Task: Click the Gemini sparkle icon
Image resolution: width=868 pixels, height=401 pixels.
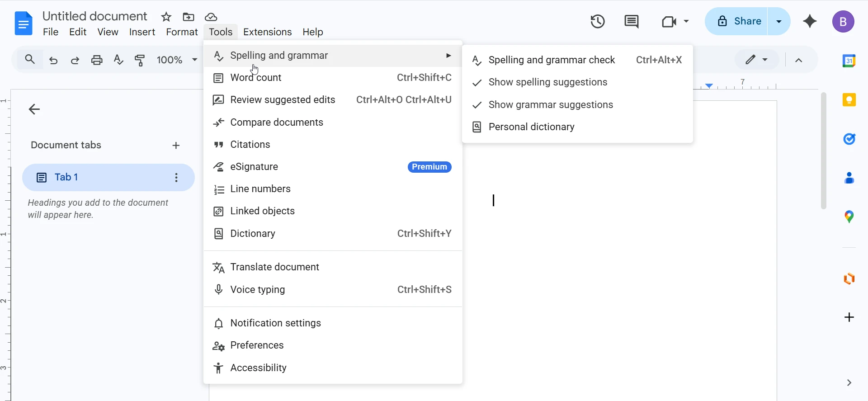Action: [810, 21]
